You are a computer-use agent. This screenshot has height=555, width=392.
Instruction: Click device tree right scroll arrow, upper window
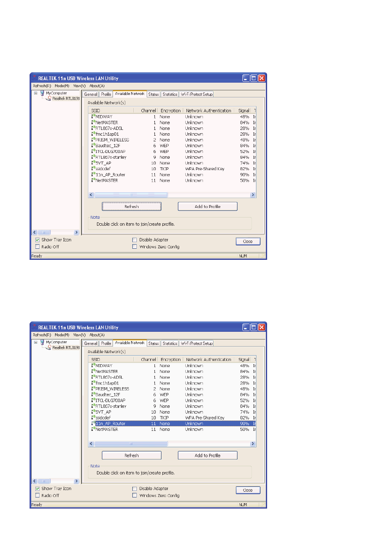(76, 232)
